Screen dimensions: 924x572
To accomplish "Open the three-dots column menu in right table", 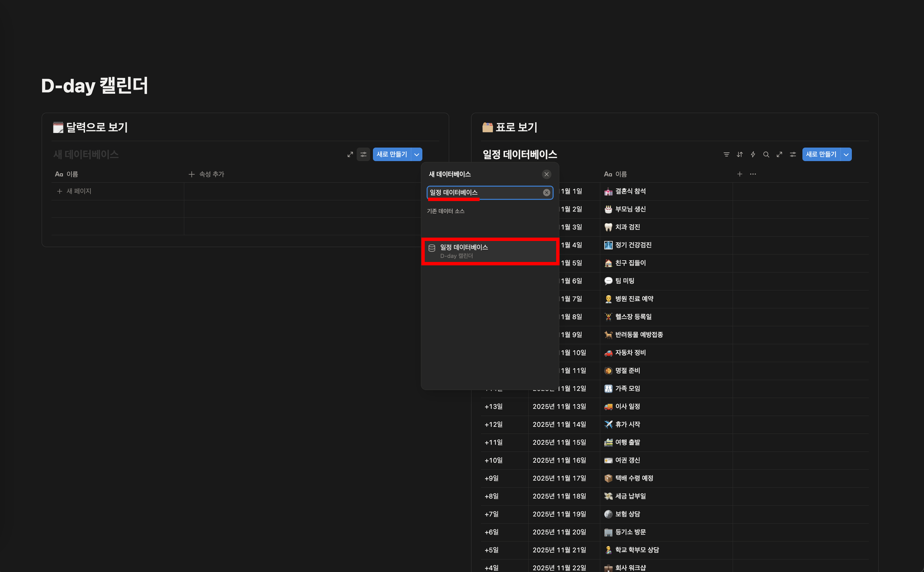I will pyautogui.click(x=753, y=174).
